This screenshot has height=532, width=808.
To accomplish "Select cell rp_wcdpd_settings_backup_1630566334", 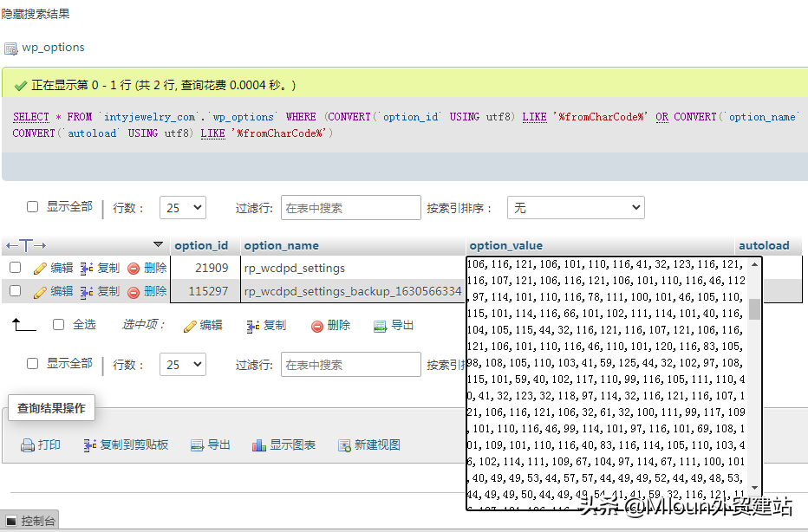I will (353, 291).
